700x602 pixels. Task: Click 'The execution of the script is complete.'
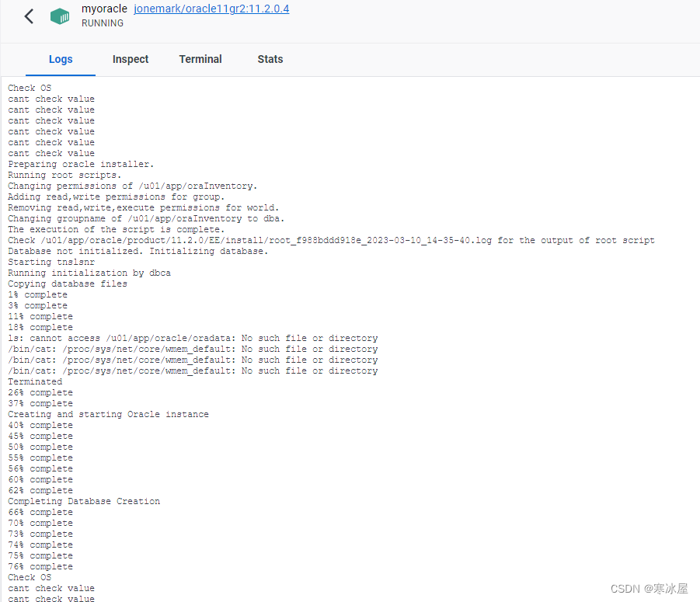pos(116,229)
